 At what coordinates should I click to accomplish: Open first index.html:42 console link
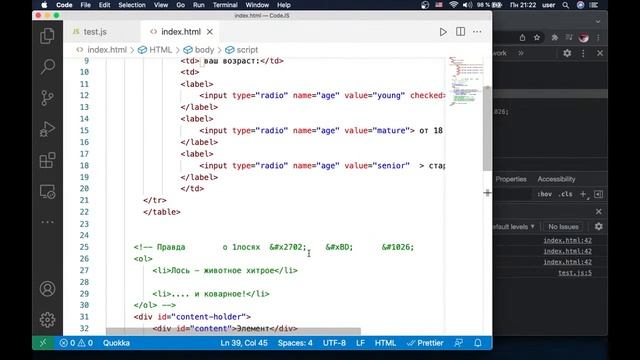coord(567,240)
